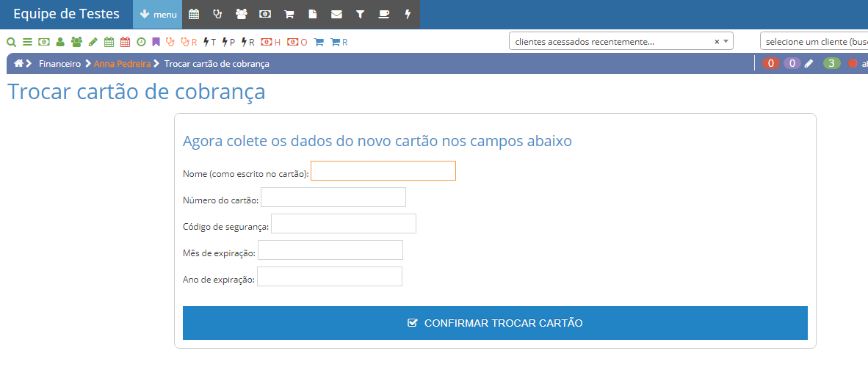This screenshot has width=868, height=381.
Task: Click the envelope mail icon
Action: (336, 14)
